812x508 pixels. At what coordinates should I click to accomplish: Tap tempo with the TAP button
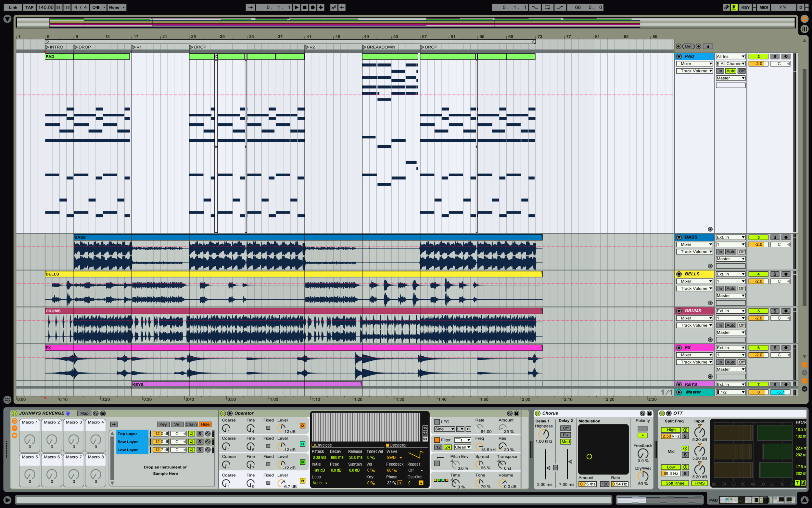(x=30, y=7)
